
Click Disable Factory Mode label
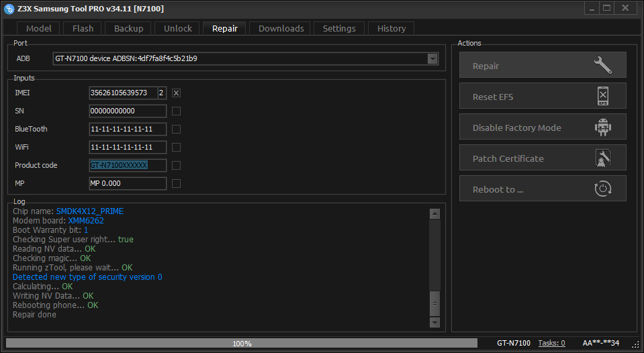point(516,128)
